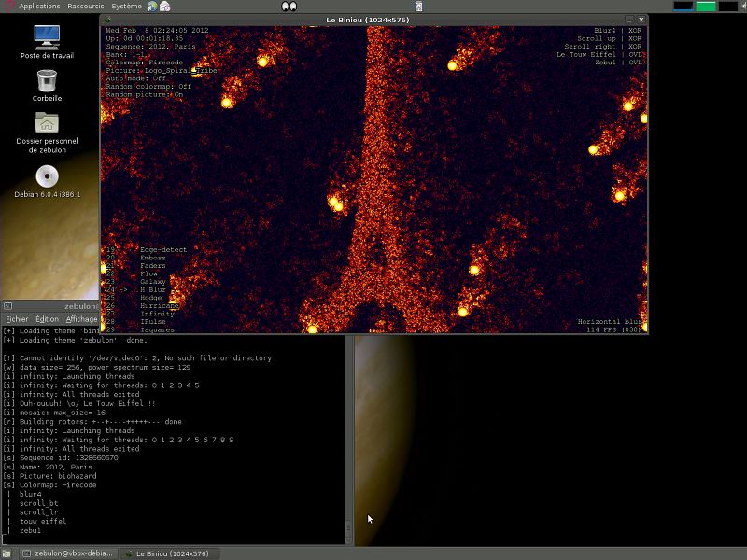Open the Poste de travail desktop icon

click(47, 42)
